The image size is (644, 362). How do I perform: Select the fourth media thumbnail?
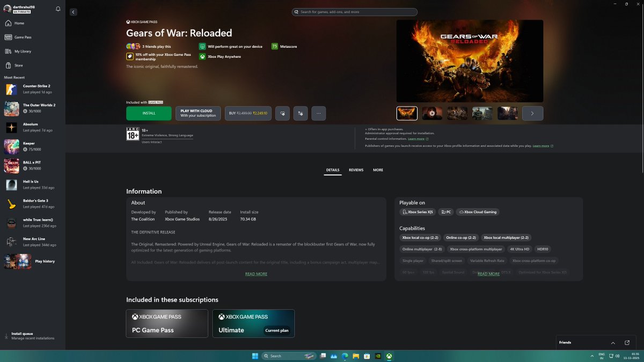tap(482, 113)
